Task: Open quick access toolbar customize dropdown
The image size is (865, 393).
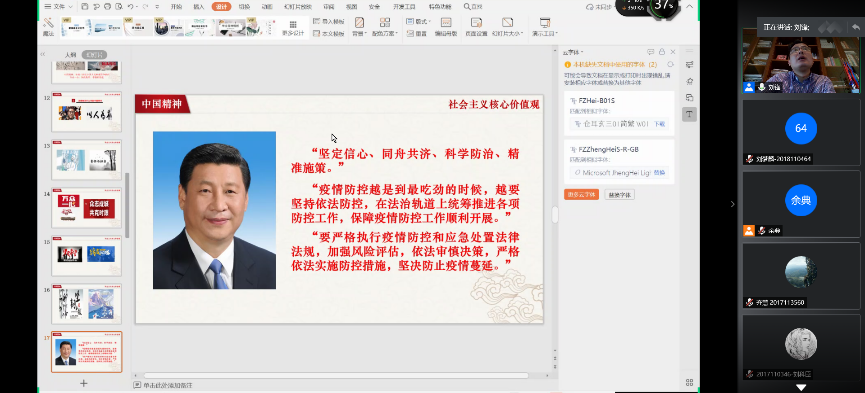Action: tap(158, 7)
